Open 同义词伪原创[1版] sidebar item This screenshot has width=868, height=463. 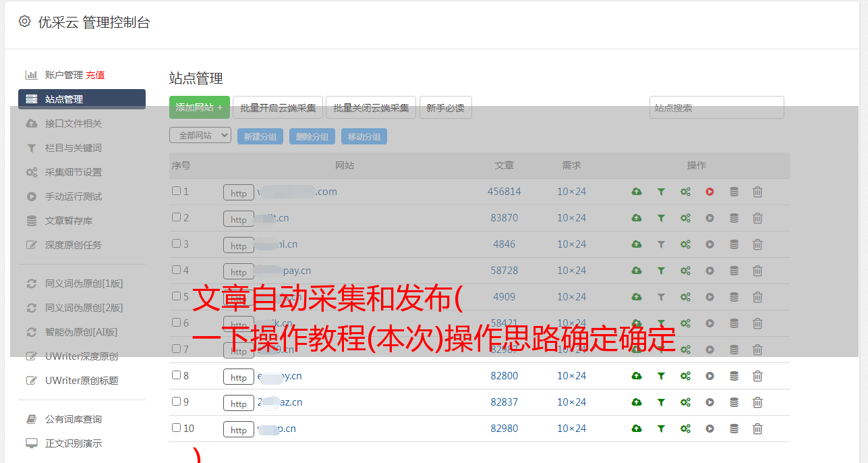(x=84, y=283)
